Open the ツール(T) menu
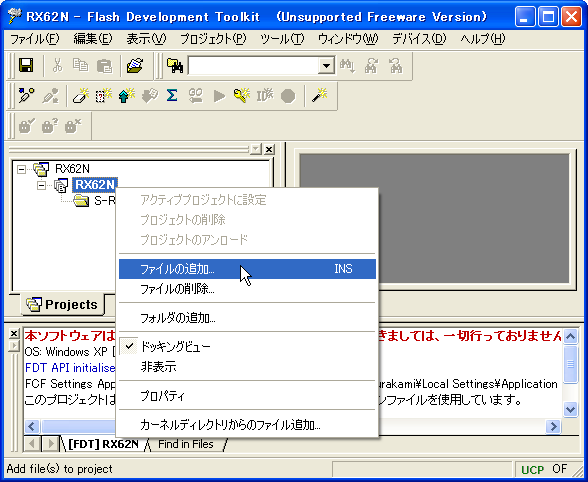The width and height of the screenshot is (588, 482). click(282, 39)
